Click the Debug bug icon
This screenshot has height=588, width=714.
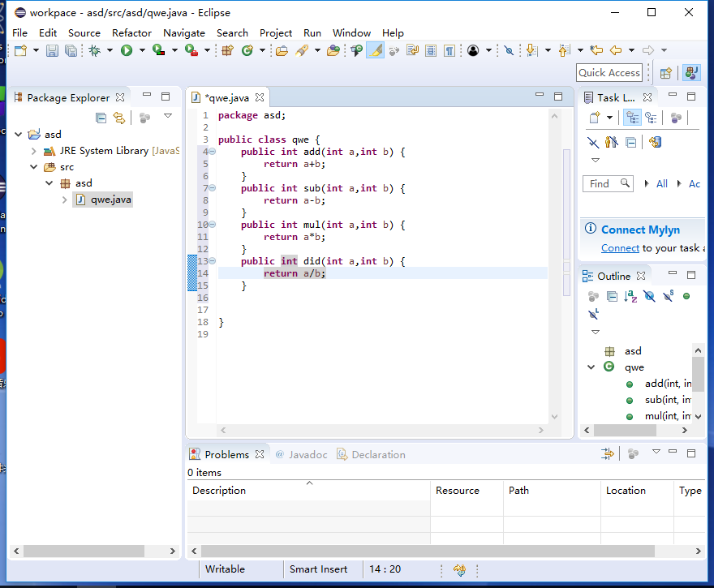tap(94, 50)
